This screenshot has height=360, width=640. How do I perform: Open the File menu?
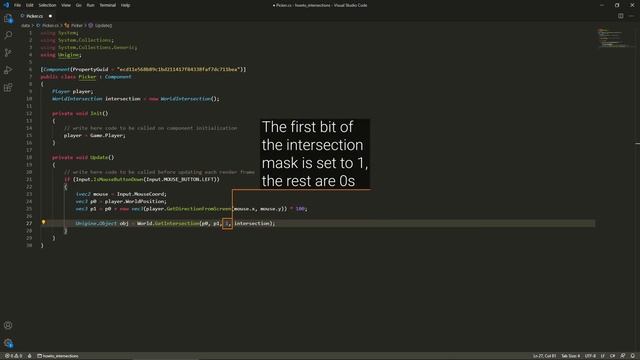[17, 5]
